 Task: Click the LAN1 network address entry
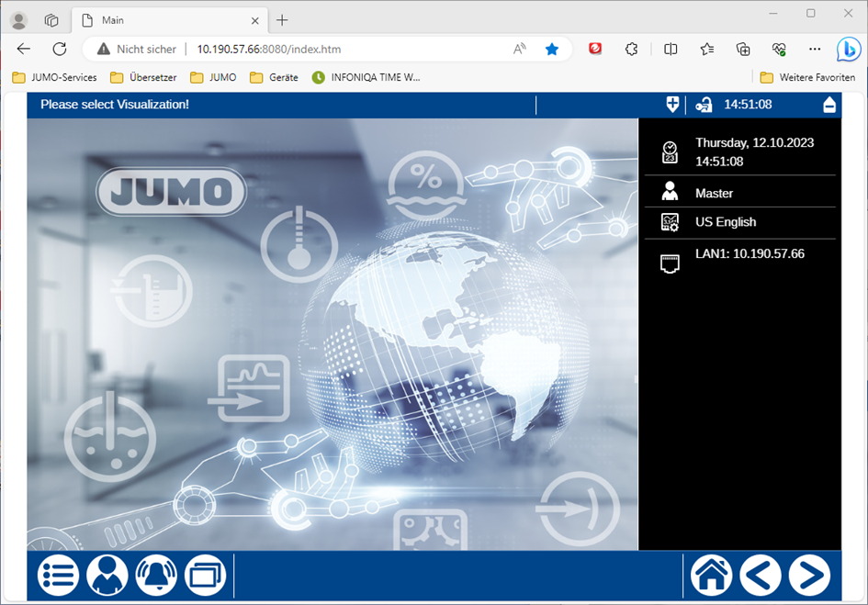coord(750,254)
